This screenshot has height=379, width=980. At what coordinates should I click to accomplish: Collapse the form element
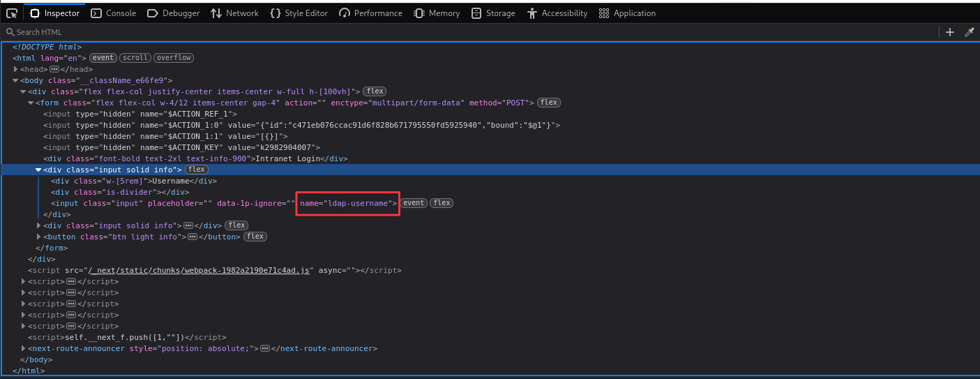pyautogui.click(x=31, y=103)
